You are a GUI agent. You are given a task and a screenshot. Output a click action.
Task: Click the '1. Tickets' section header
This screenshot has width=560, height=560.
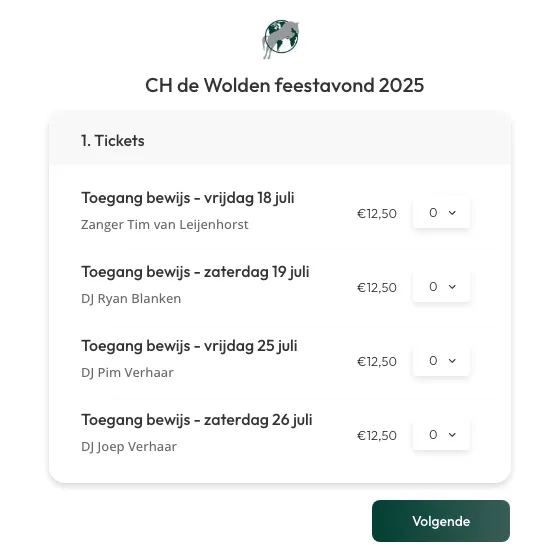point(113,141)
